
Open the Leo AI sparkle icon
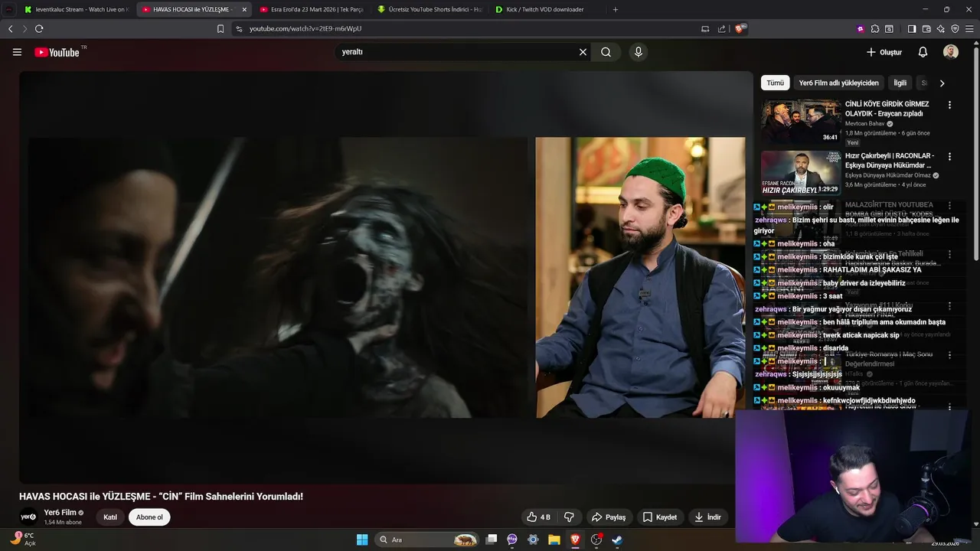[x=941, y=28]
